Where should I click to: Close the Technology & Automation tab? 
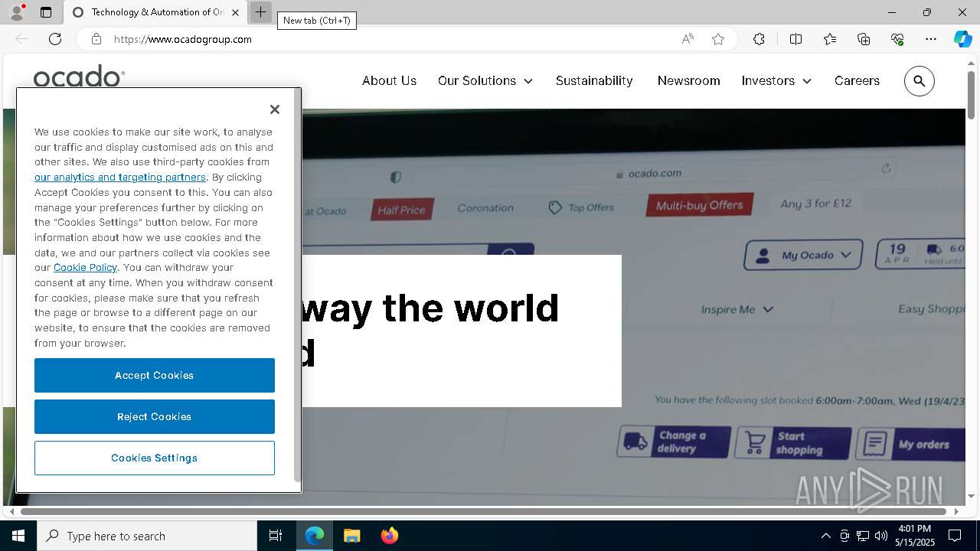point(235,12)
